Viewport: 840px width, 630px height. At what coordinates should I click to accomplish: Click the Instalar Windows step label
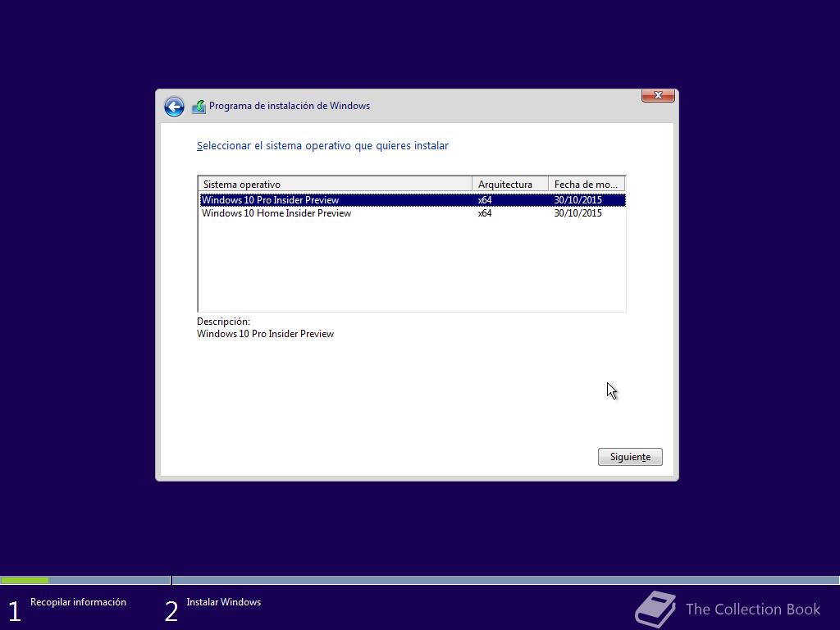tap(223, 602)
